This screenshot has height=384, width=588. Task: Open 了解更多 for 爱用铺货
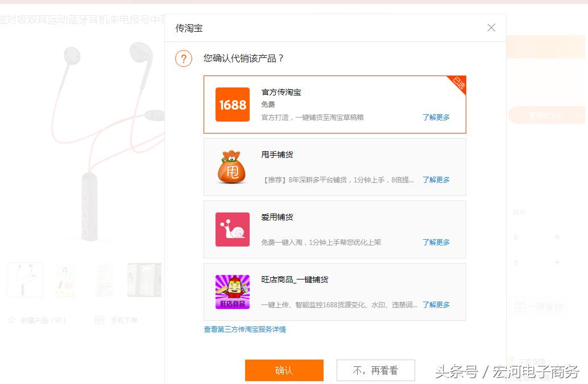pyautogui.click(x=436, y=242)
